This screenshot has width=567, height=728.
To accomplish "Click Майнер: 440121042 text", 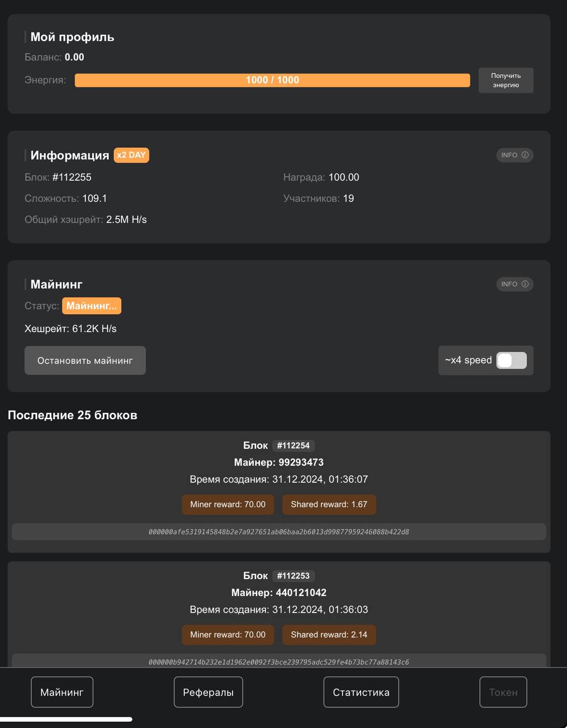I will tap(279, 593).
